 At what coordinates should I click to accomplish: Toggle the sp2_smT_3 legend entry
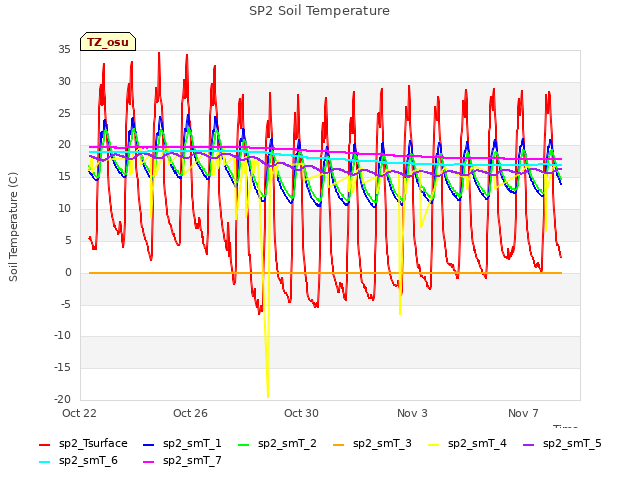(x=373, y=444)
